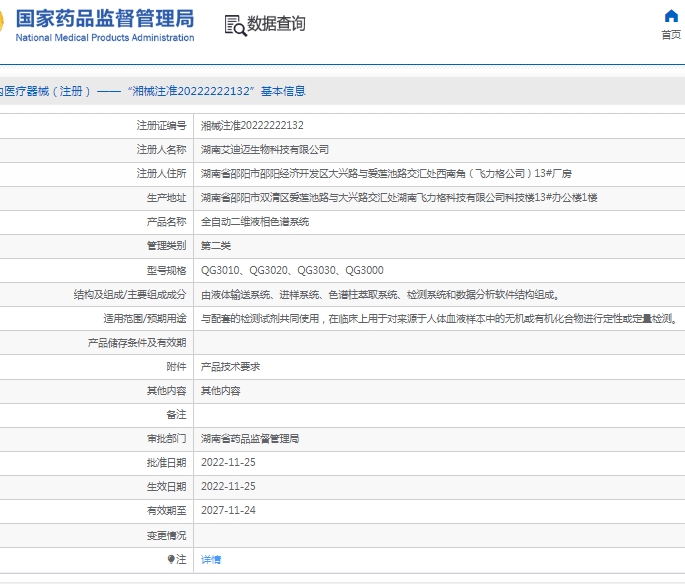Viewport: 685px width, 584px height.
Task: Click 审批部门 row label
Action: pyautogui.click(x=166, y=439)
